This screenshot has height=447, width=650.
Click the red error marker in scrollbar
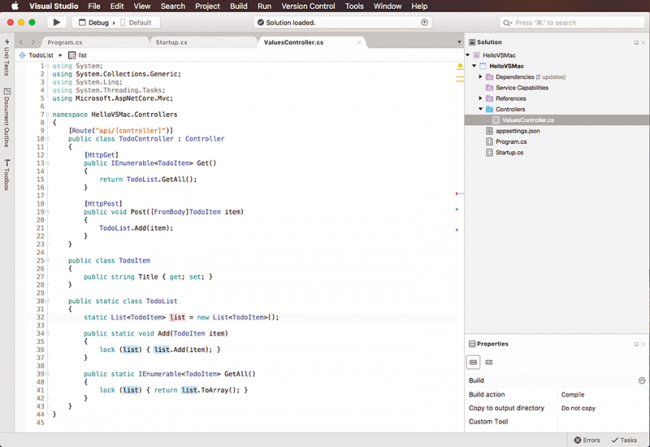[457, 193]
